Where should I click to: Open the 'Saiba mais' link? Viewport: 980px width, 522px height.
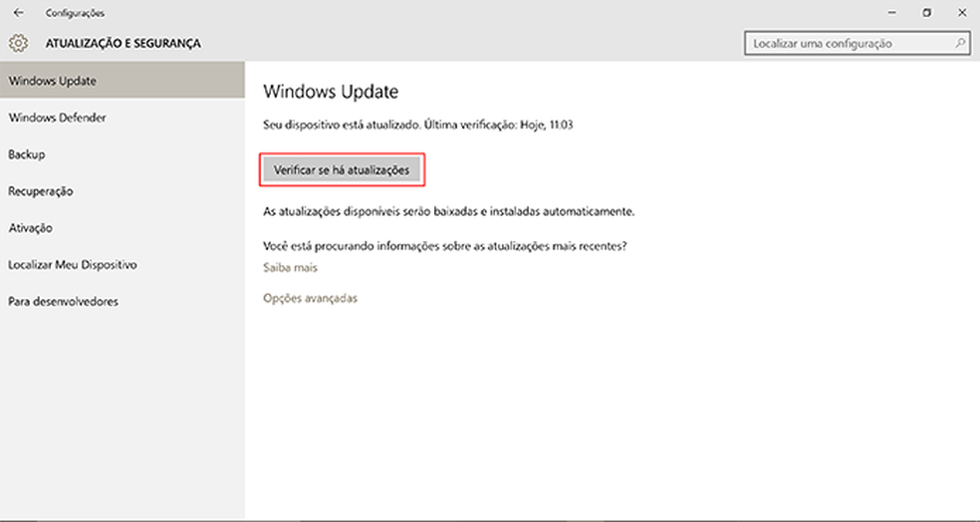(290, 267)
